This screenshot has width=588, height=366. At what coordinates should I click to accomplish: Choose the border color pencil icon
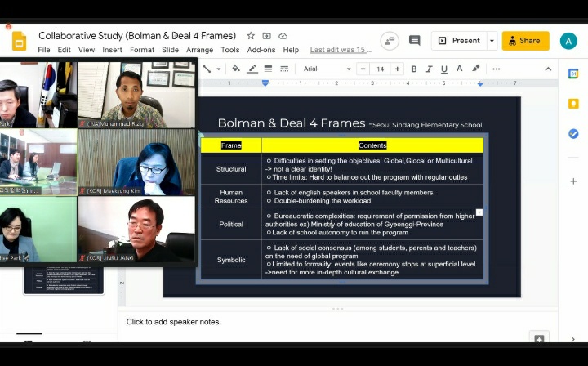pos(252,69)
